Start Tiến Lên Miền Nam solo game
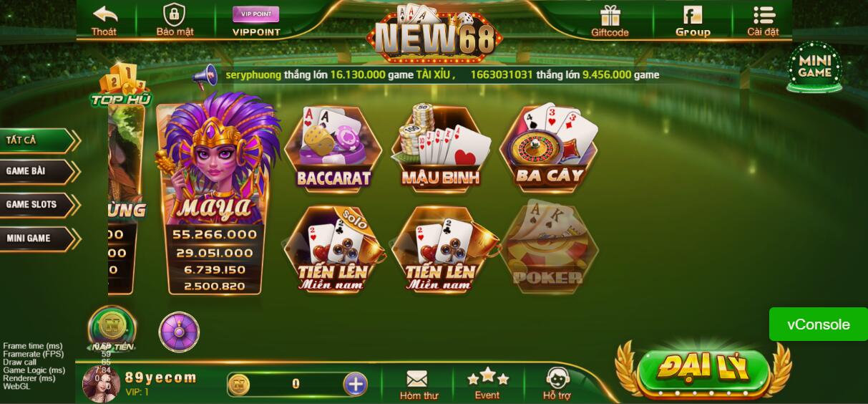This screenshot has width=868, height=404. coord(333,249)
